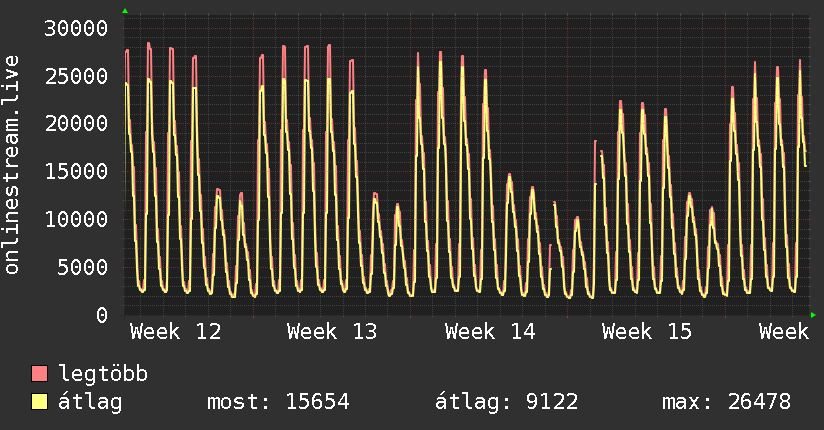Click the yellow átlag legend swatch
This screenshot has height=430, width=824.
click(x=39, y=402)
